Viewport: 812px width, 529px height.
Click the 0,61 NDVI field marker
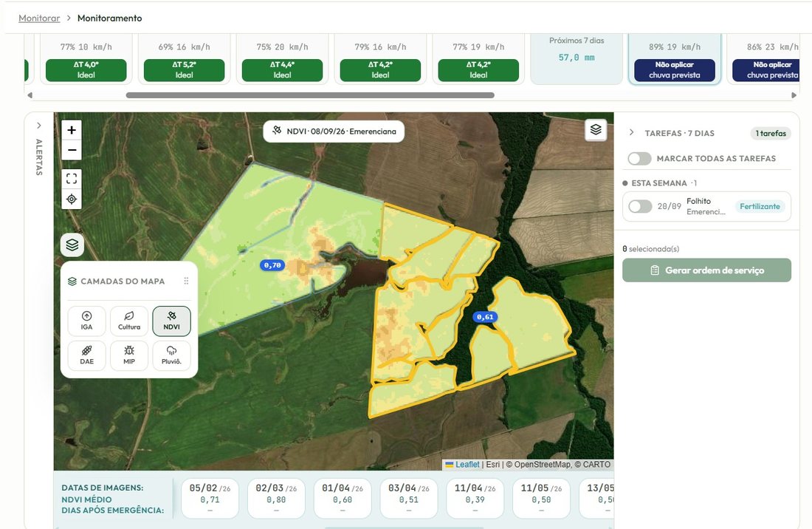[x=485, y=316]
